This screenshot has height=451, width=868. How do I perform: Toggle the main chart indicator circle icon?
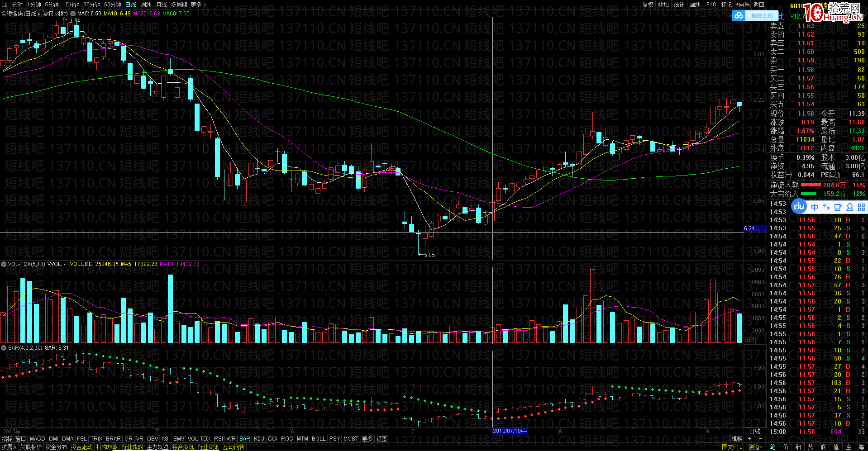72,14
